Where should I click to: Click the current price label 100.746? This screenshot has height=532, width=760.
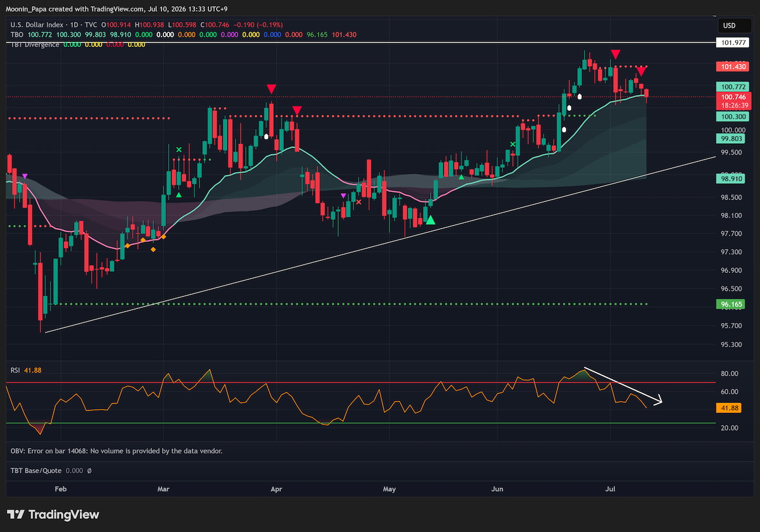733,97
